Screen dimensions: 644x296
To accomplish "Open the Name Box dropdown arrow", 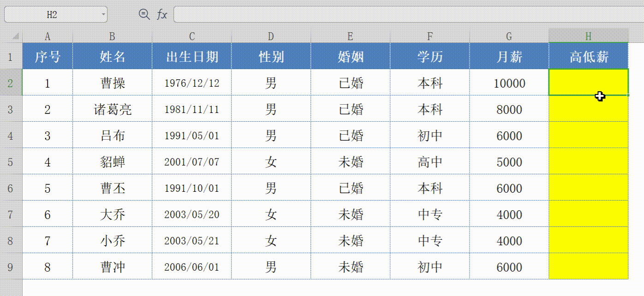I will (x=103, y=15).
